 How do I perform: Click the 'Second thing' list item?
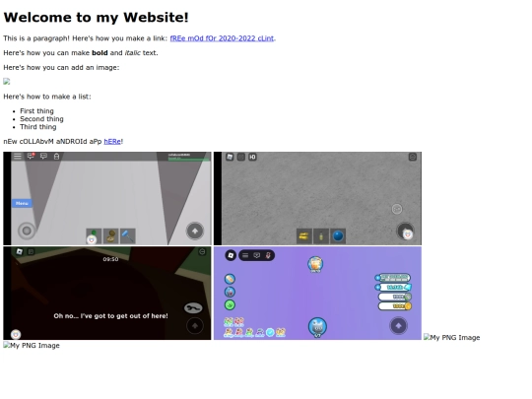coord(41,119)
